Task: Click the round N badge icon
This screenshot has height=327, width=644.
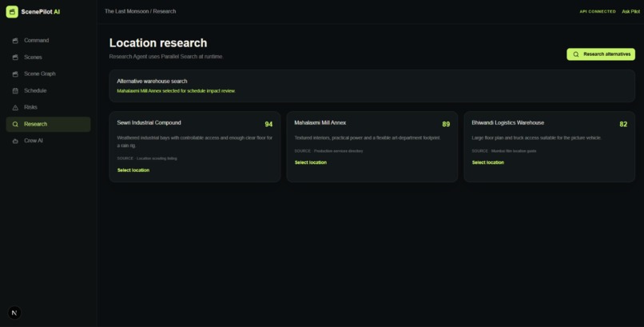Action: tap(14, 313)
